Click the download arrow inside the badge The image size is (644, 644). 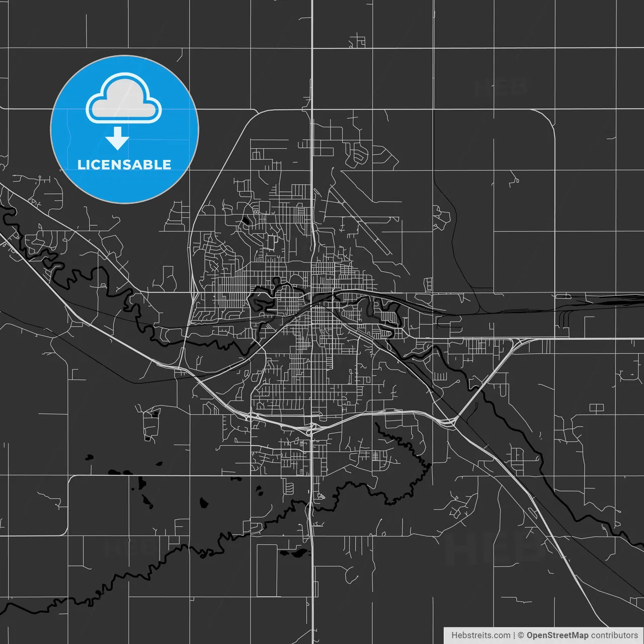pos(119,139)
